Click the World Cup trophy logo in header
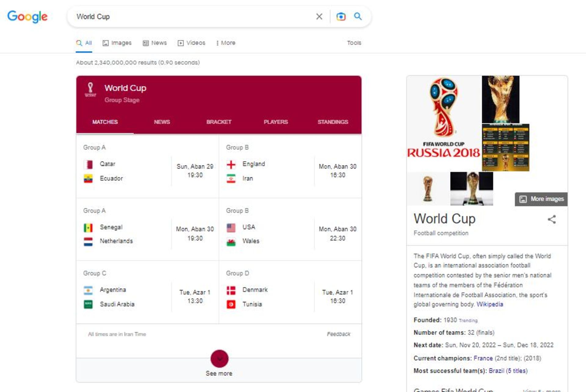This screenshot has height=392, width=586. point(90,89)
